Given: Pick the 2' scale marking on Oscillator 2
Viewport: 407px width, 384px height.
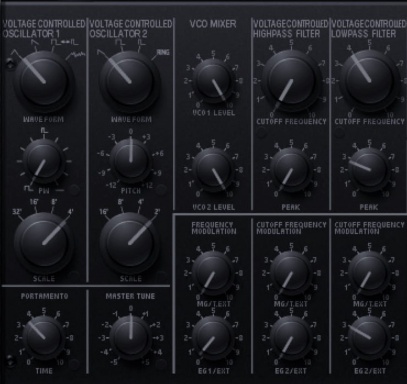Looking at the screenshot, I should (x=157, y=211).
